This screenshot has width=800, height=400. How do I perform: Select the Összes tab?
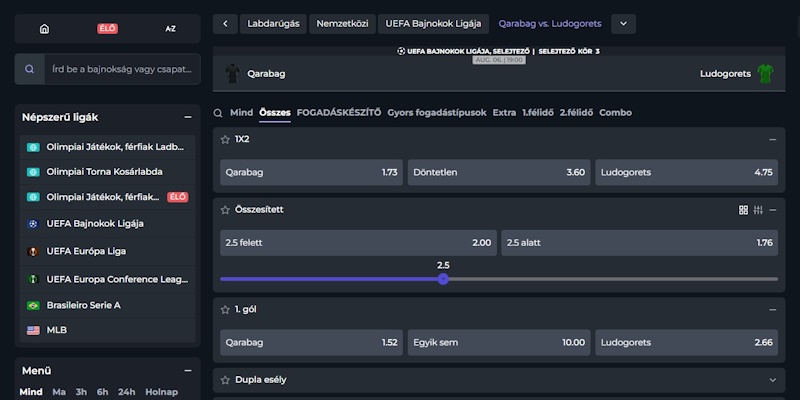click(274, 113)
